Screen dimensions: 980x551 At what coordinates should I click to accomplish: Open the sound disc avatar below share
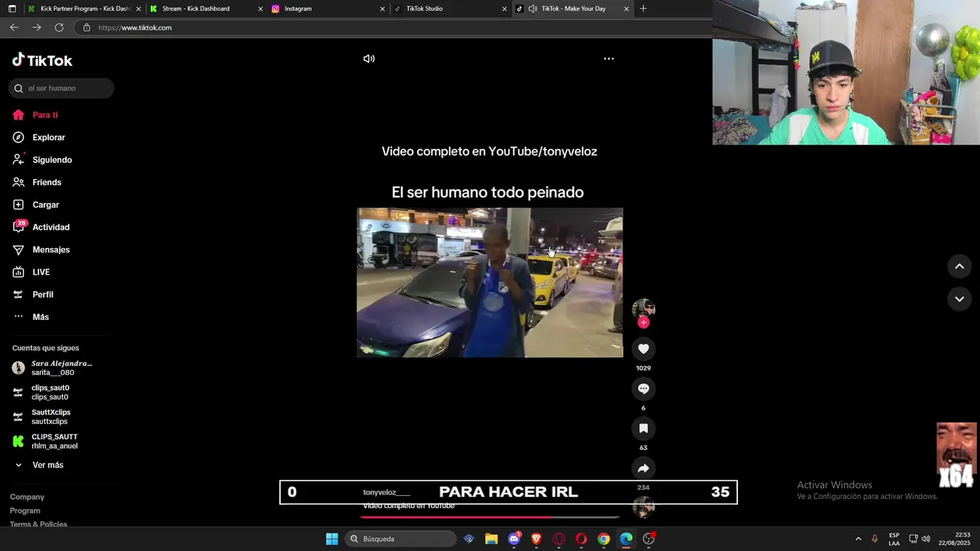(643, 507)
